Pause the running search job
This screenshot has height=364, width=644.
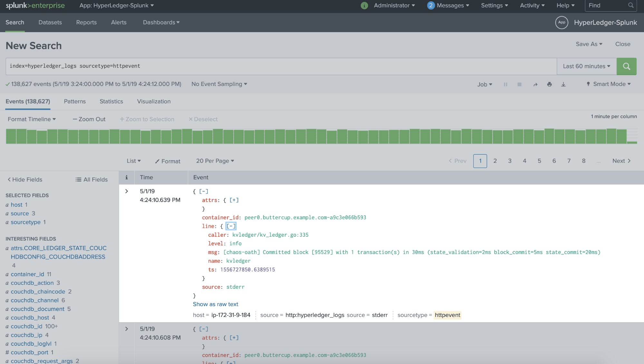505,84
